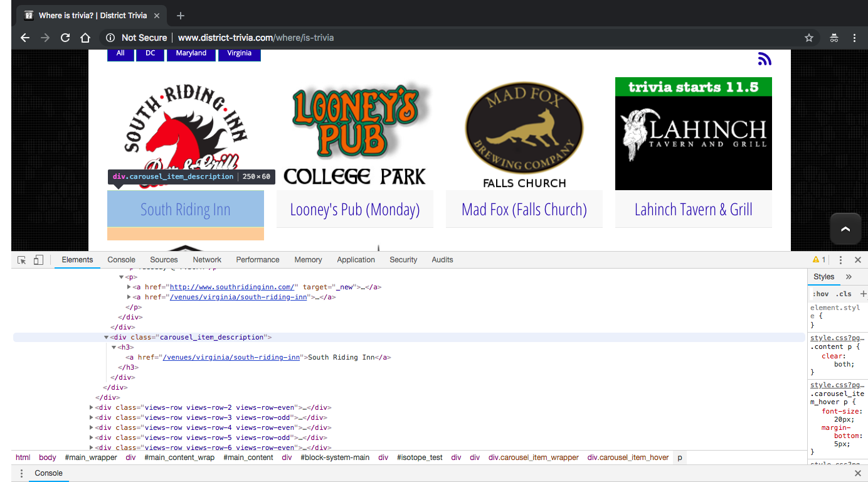868x482 pixels.
Task: Bookmark this page with the star
Action: click(809, 38)
